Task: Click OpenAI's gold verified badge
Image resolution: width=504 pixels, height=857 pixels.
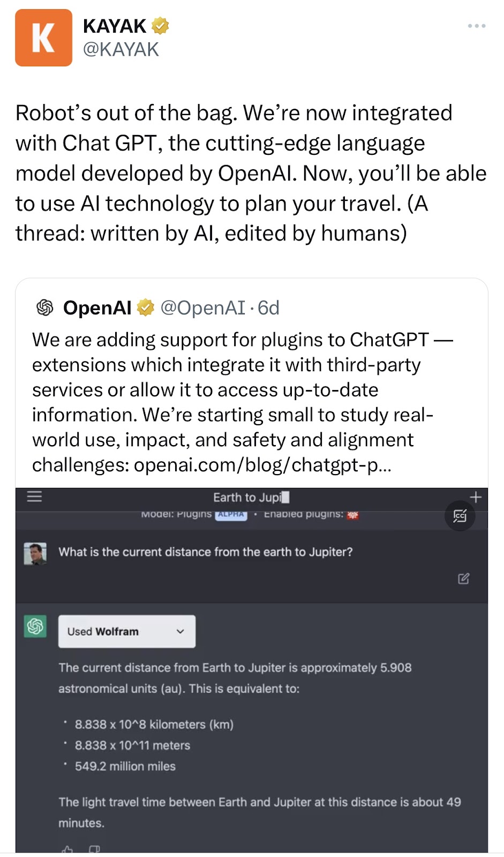Action: click(x=145, y=307)
